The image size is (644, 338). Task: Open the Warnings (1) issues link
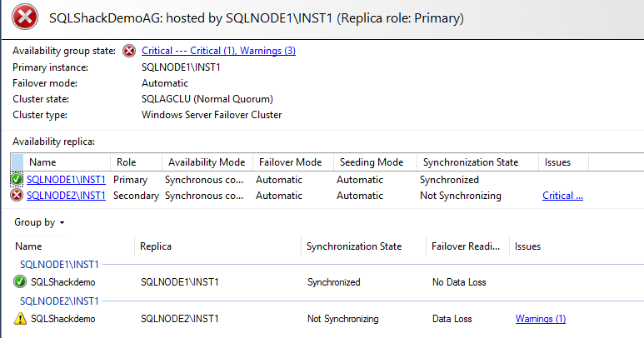tap(540, 318)
